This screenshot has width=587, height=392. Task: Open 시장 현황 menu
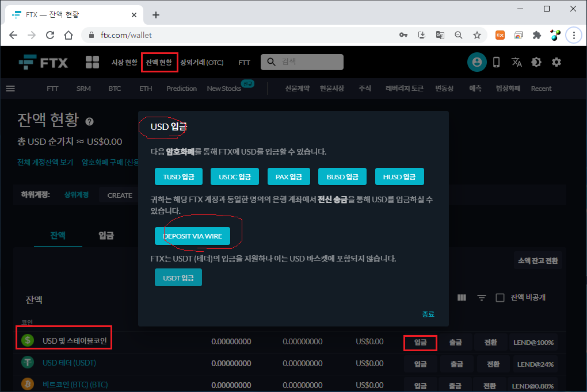coord(124,63)
